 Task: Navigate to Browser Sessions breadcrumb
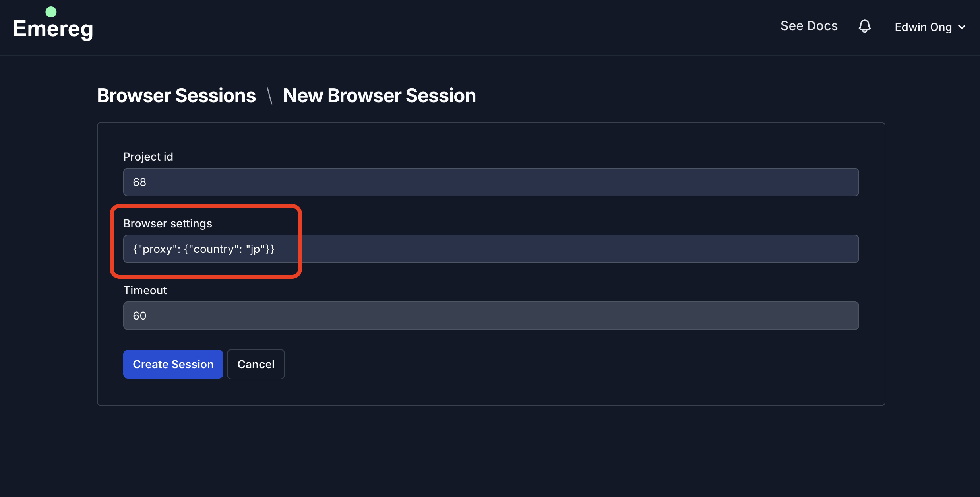click(x=176, y=95)
